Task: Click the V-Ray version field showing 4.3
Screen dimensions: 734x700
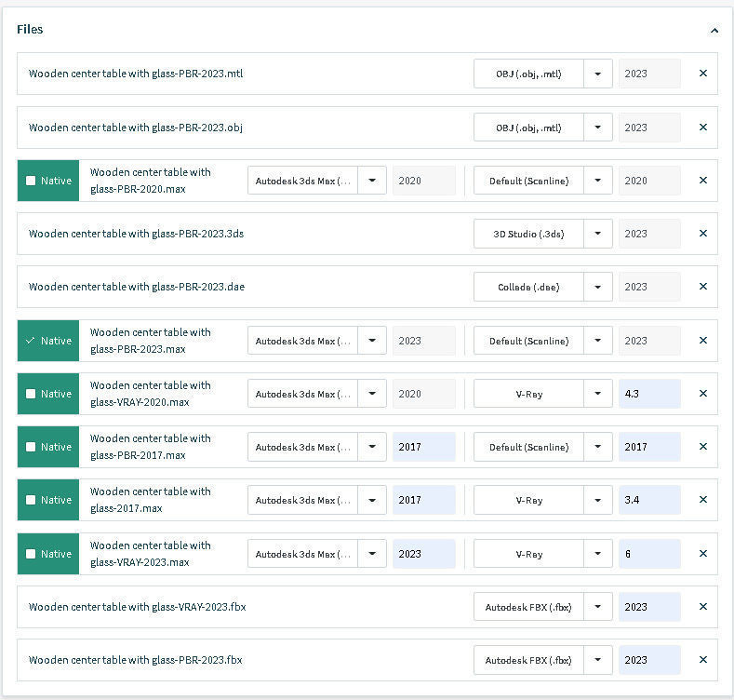Action: tap(649, 394)
